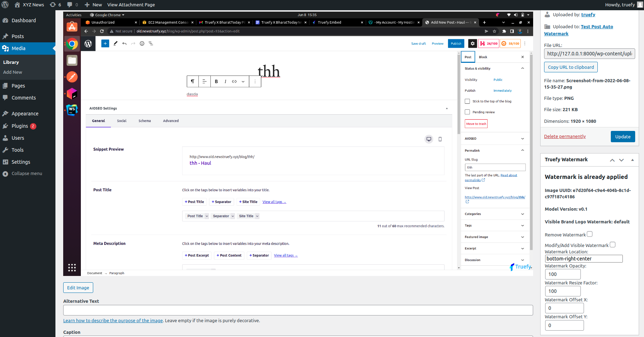Screen dimensions: 644x337
Task: Open the Media Library submenu item
Action: coord(11,62)
